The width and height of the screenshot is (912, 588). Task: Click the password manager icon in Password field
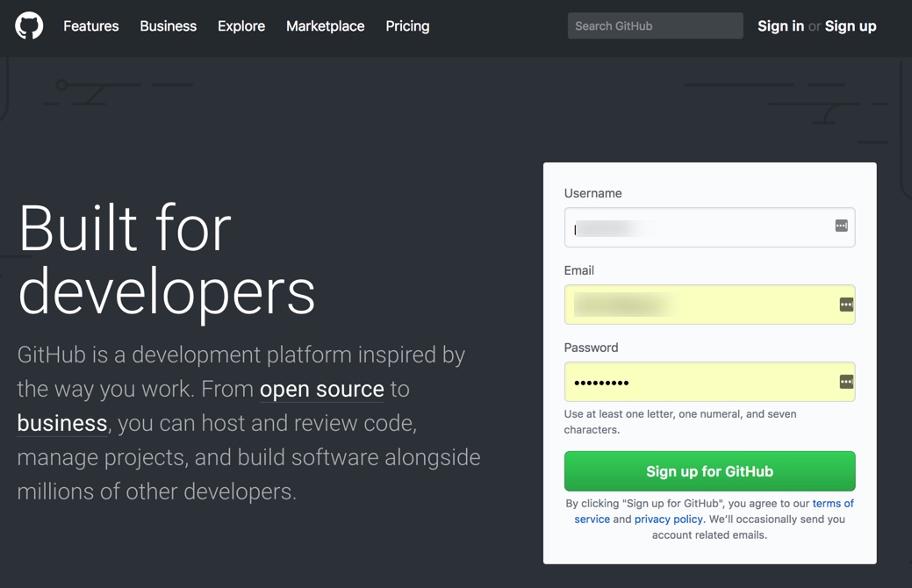[x=845, y=382]
